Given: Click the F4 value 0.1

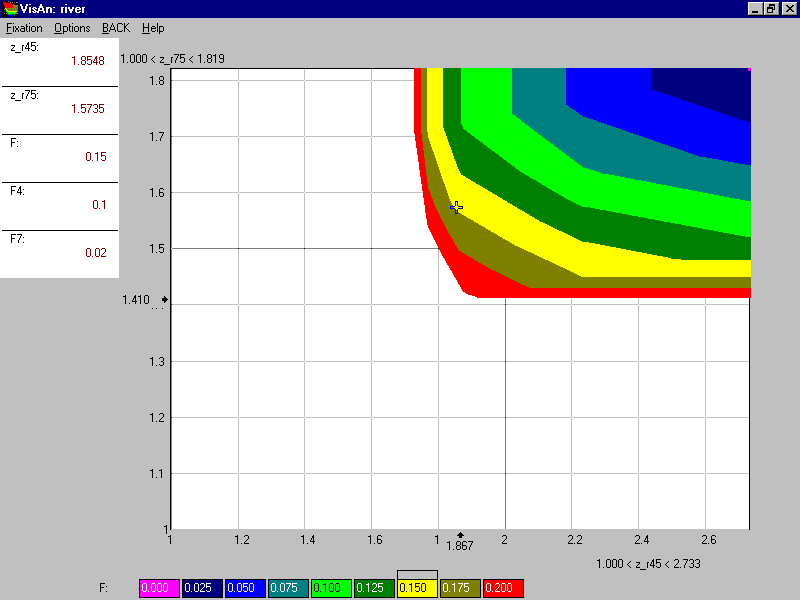Looking at the screenshot, I should coord(99,205).
